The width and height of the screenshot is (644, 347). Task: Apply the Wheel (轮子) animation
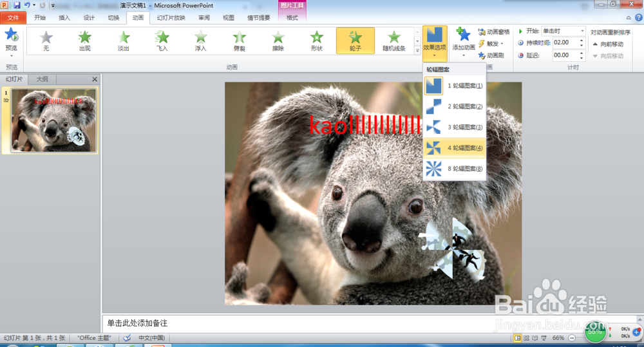(x=355, y=41)
